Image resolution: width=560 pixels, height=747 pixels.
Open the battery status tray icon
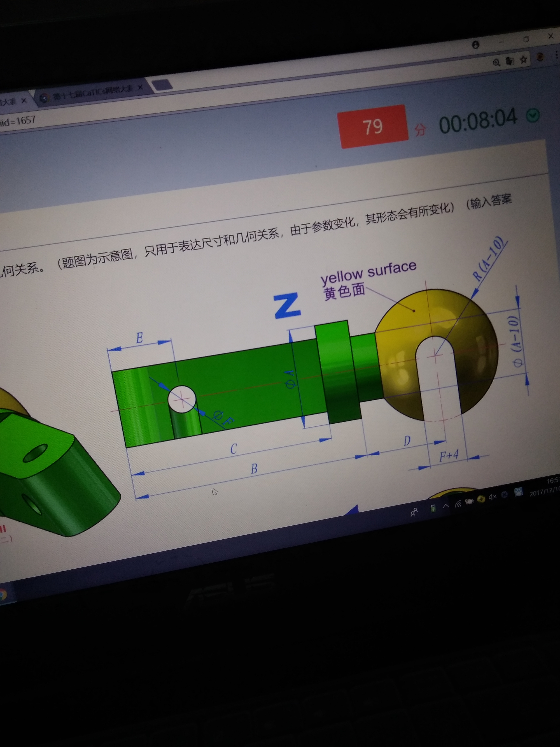click(x=469, y=502)
